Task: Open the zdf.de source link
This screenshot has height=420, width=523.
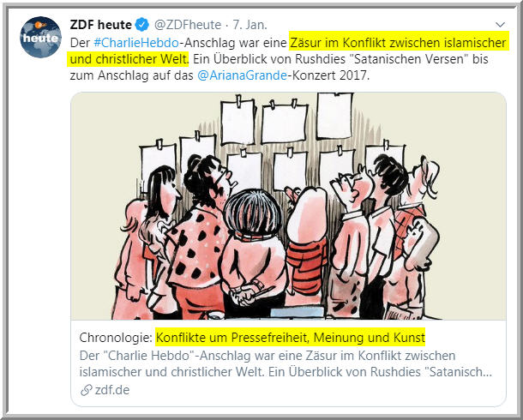Action: tap(112, 390)
